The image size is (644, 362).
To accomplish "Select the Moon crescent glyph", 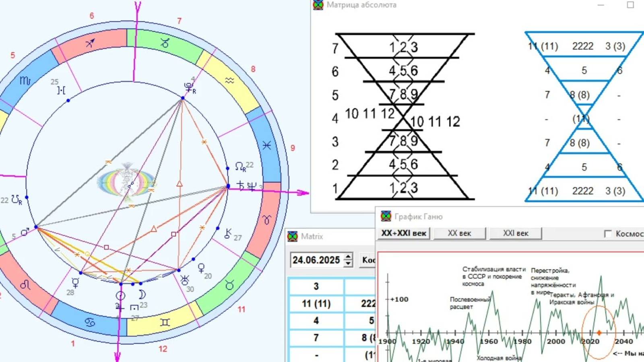I will click(x=142, y=294).
